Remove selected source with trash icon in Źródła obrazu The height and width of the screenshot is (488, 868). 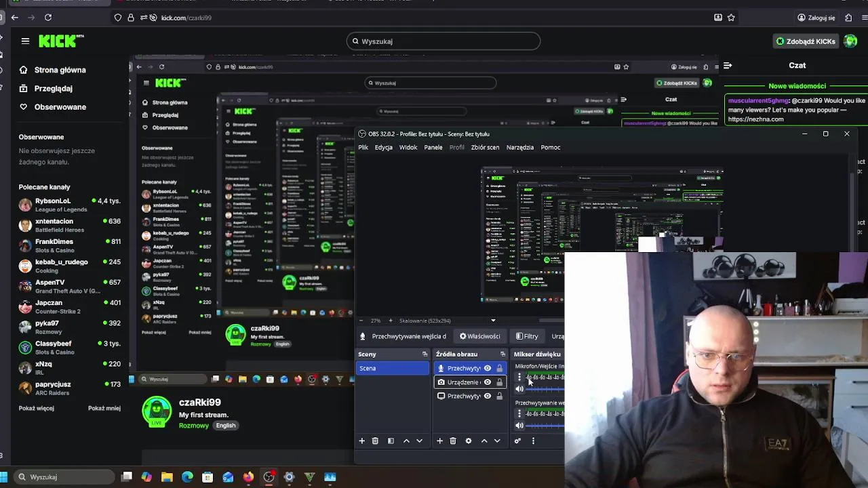453,441
